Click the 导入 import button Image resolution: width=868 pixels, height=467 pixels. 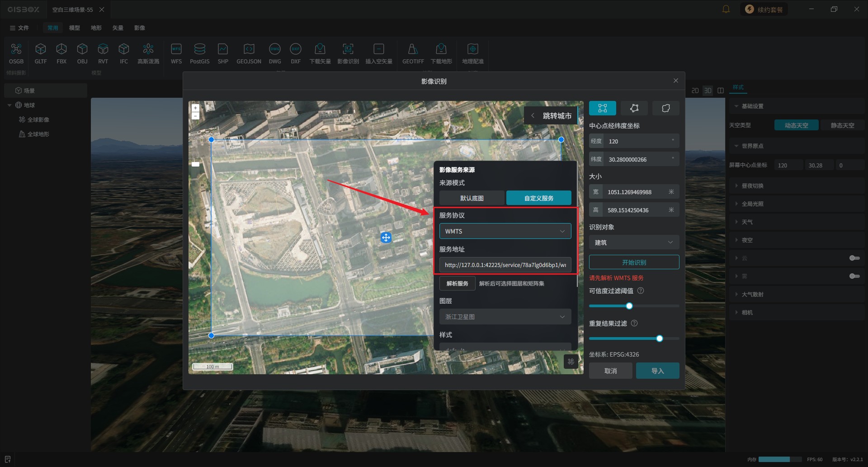click(x=657, y=371)
